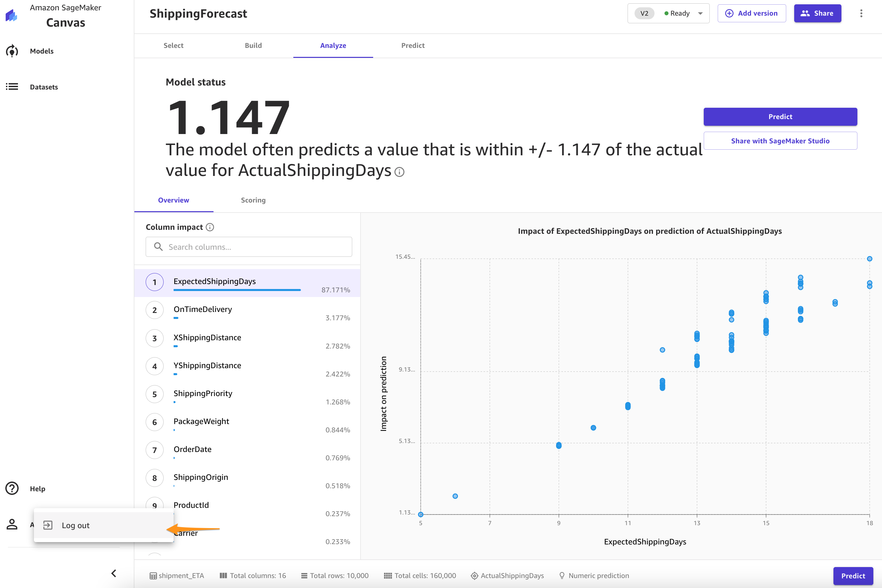
Task: Click the Search columns input field
Action: click(249, 247)
